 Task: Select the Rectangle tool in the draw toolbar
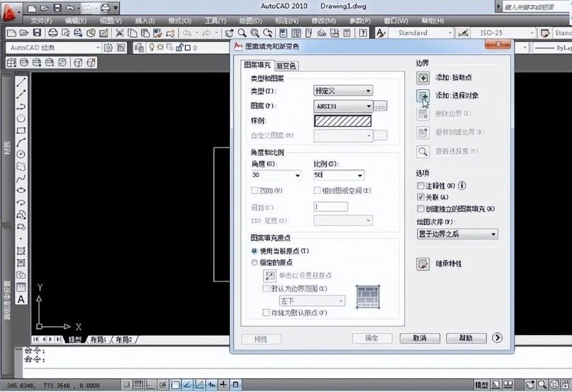click(x=20, y=129)
